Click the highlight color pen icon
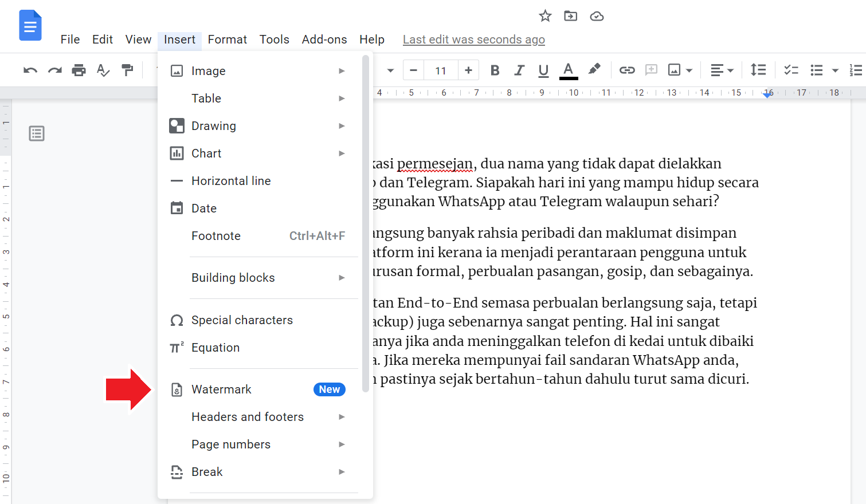 pyautogui.click(x=594, y=69)
